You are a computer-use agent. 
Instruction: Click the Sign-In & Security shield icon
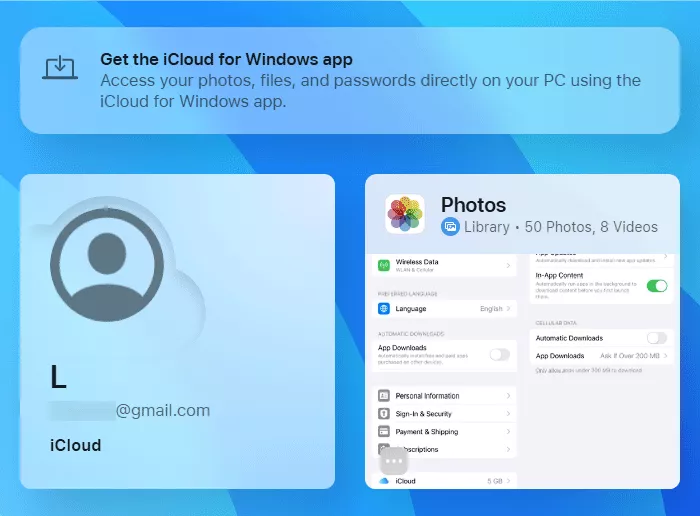coord(383,413)
